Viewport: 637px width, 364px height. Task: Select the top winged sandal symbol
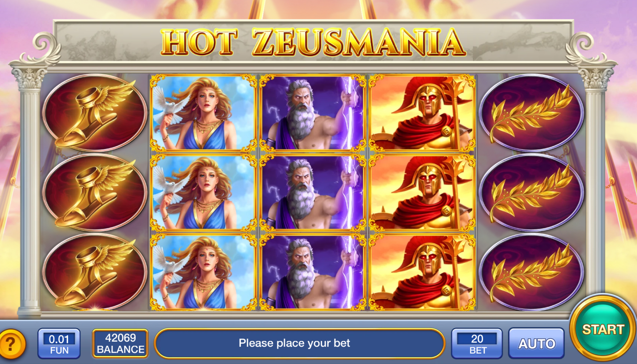point(94,113)
